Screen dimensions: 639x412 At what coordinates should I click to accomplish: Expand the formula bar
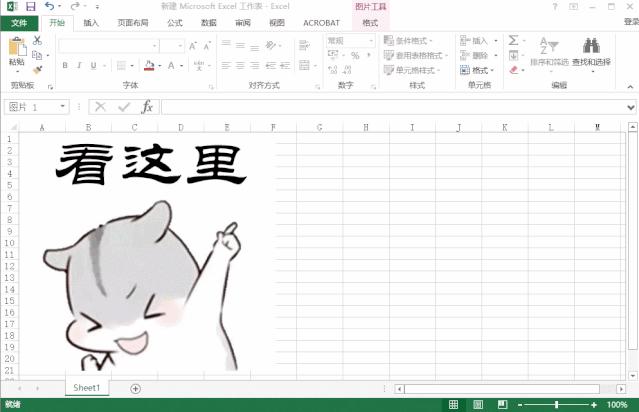point(631,108)
